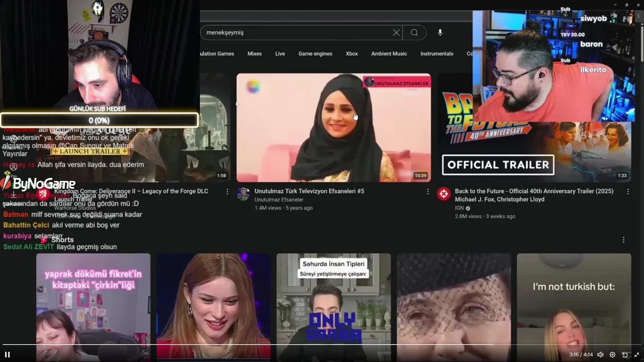Screen dimensions: 644x362
Task: Seek along the video progress bar
Action: click(322, 345)
